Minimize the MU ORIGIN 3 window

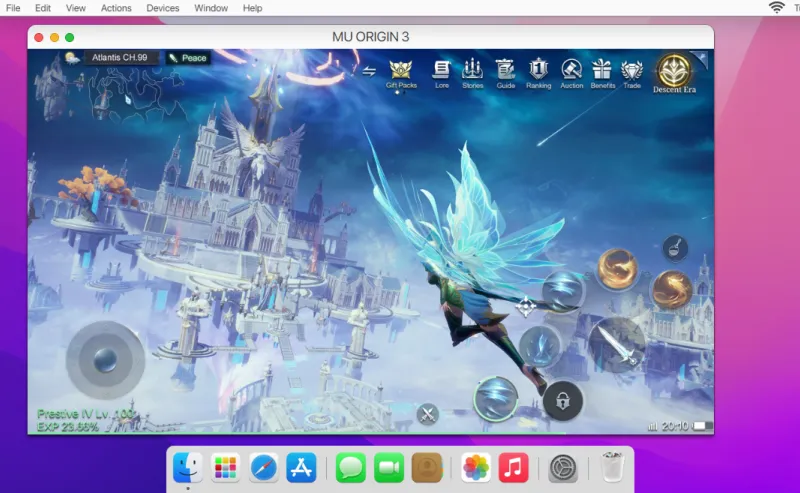(54, 37)
